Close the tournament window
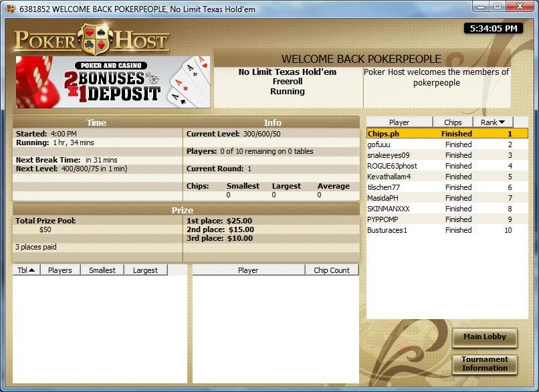 click(x=520, y=6)
